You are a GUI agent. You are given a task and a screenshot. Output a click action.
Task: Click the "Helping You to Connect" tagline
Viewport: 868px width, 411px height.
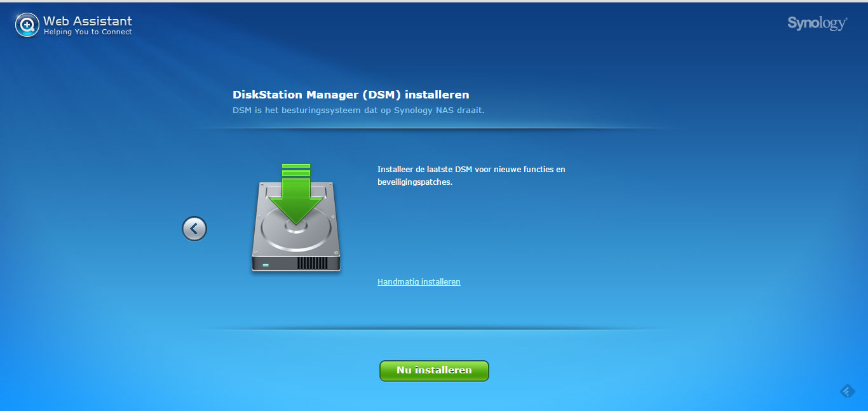coord(88,32)
